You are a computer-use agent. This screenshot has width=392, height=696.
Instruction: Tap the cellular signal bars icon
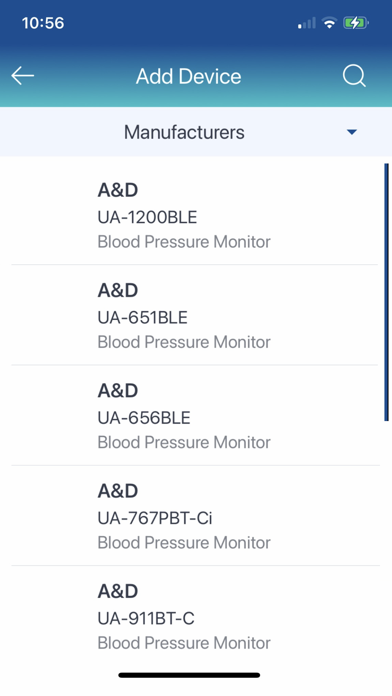click(307, 23)
